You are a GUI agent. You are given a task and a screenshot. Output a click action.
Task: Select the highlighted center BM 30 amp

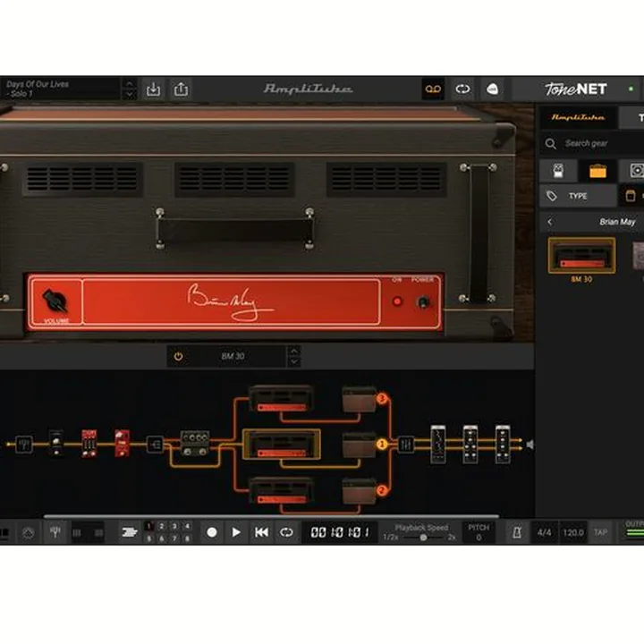click(282, 444)
